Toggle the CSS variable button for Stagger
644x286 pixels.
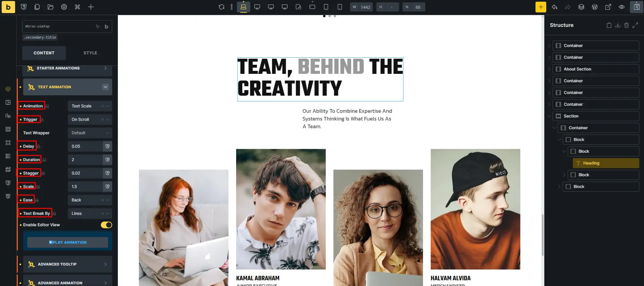(x=108, y=173)
